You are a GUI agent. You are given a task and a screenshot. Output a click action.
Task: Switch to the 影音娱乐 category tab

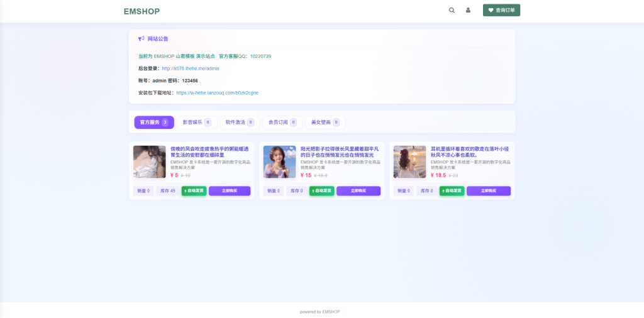tap(197, 123)
